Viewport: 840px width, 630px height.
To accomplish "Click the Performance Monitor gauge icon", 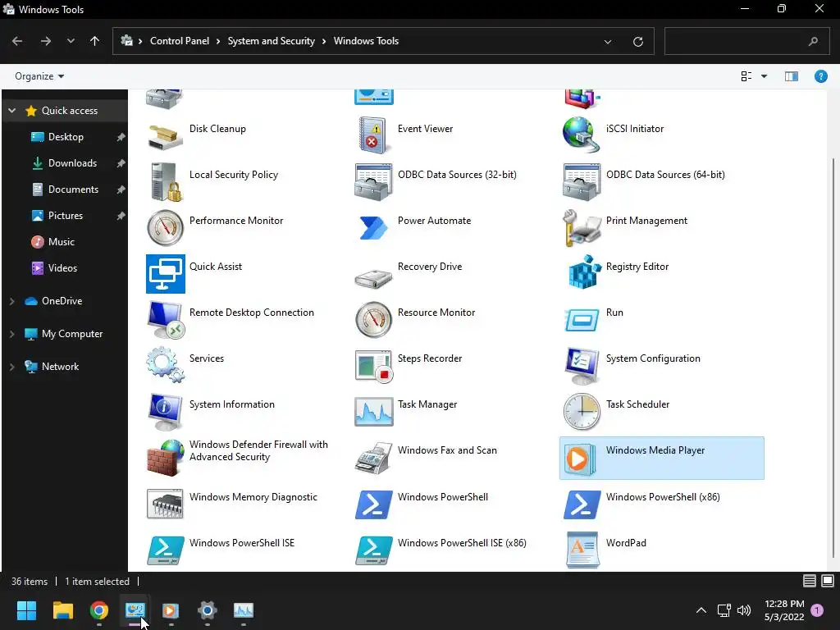I will (x=166, y=228).
